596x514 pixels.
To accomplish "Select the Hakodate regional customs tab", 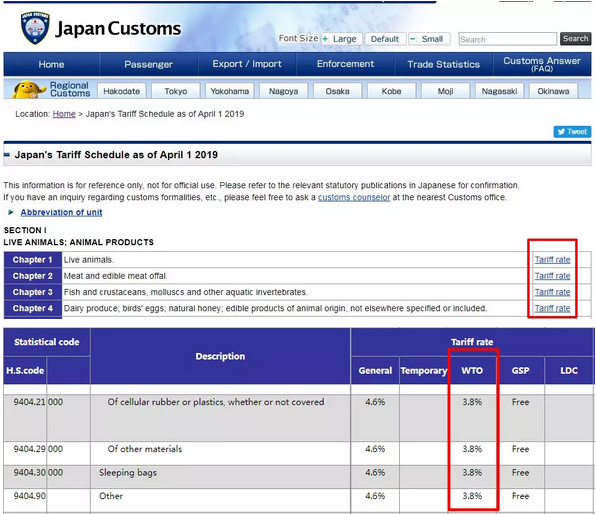I will 122,91.
